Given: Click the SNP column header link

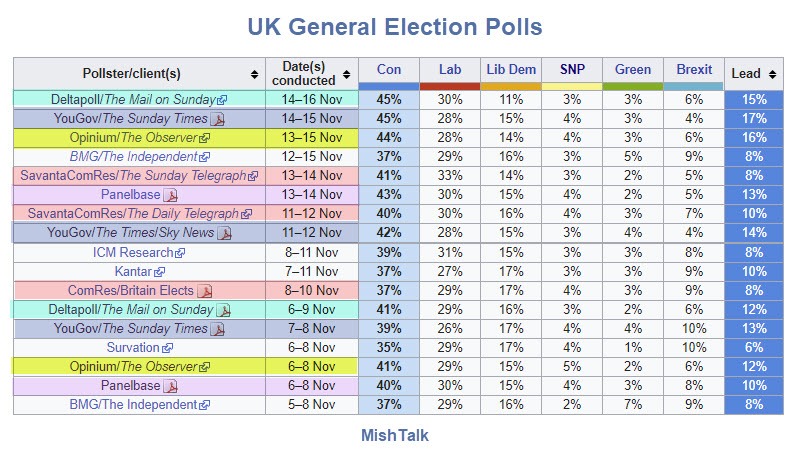Looking at the screenshot, I should click(x=572, y=70).
